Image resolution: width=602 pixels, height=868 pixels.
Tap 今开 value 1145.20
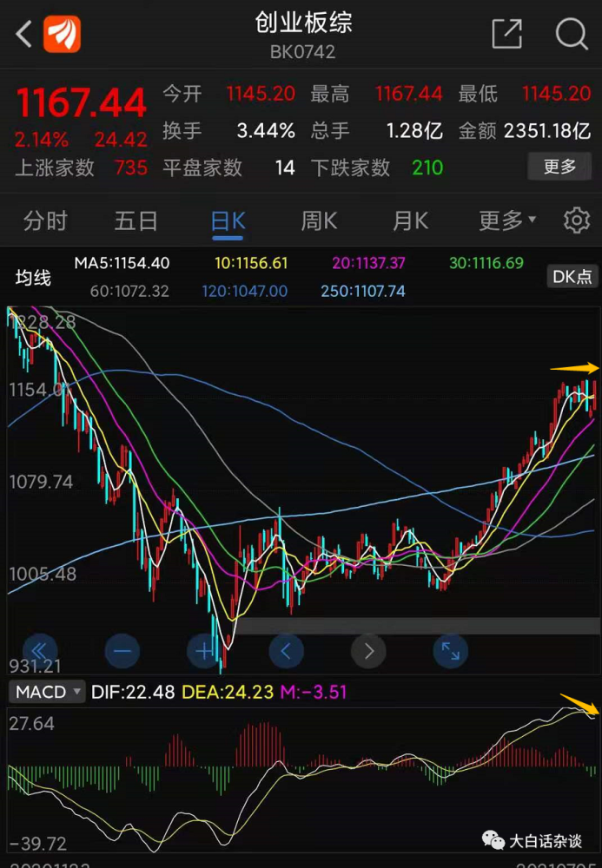pyautogui.click(x=261, y=94)
